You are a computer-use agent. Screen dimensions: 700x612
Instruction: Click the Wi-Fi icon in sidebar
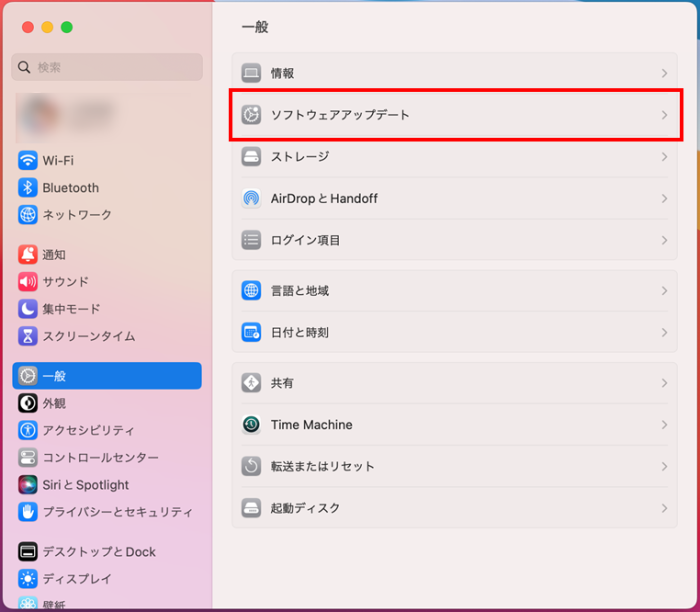pyautogui.click(x=28, y=160)
